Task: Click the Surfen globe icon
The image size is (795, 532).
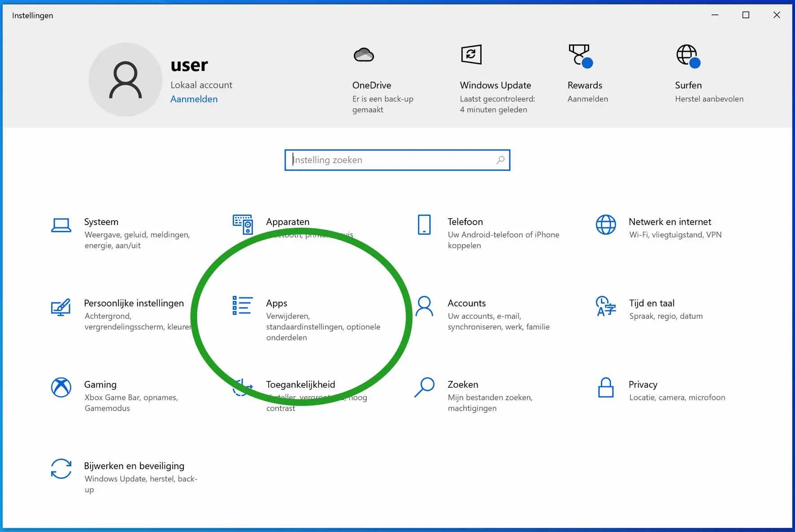Action: click(x=688, y=56)
